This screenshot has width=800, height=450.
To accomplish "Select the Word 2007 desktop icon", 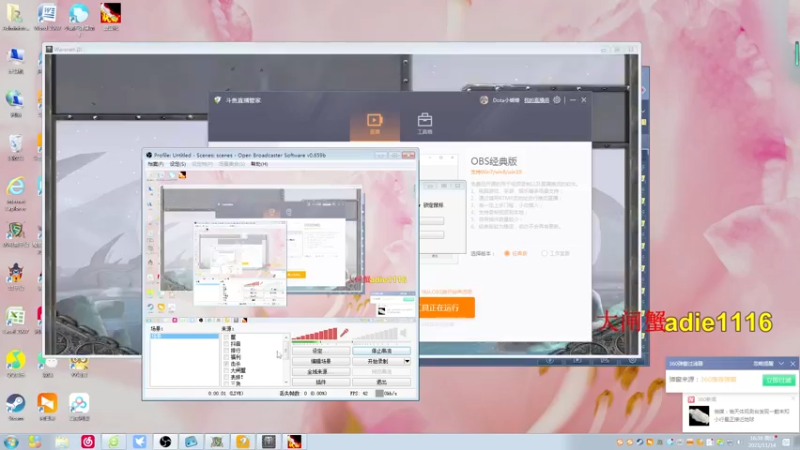I will (x=47, y=16).
